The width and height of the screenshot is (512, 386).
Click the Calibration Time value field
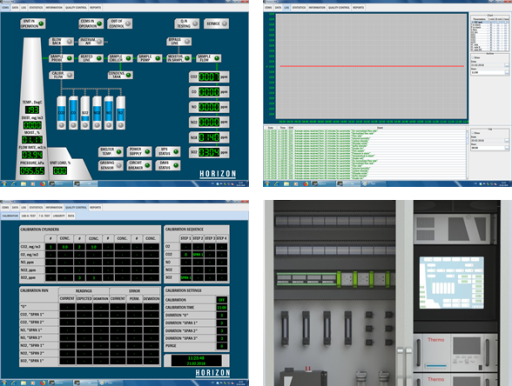pyautogui.click(x=222, y=307)
